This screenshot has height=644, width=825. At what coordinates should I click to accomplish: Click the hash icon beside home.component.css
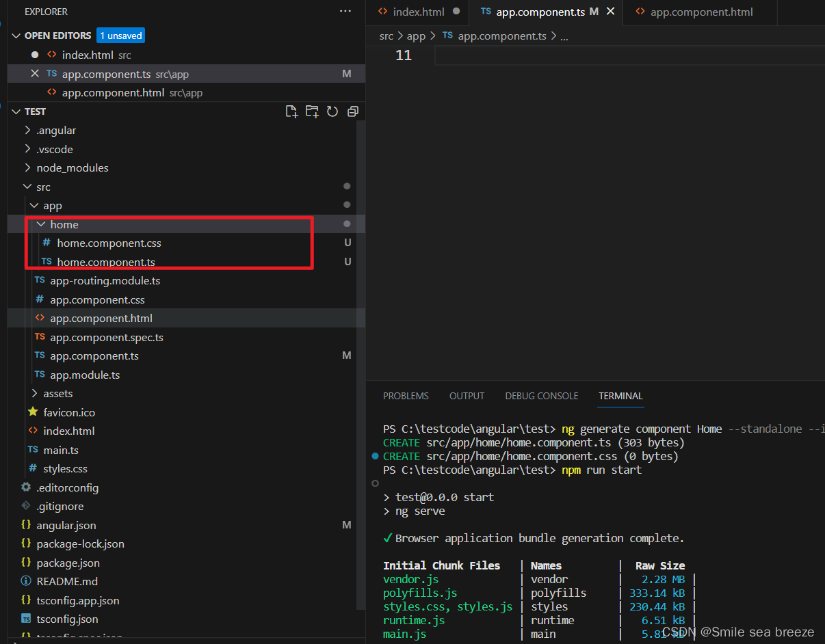click(47, 243)
